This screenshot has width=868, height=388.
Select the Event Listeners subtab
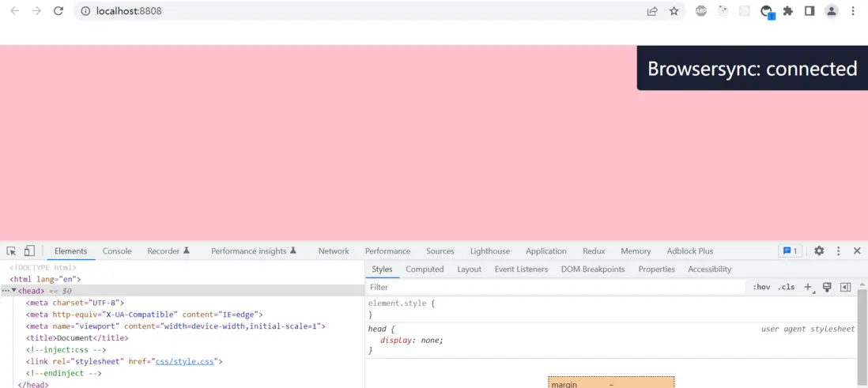(x=521, y=269)
